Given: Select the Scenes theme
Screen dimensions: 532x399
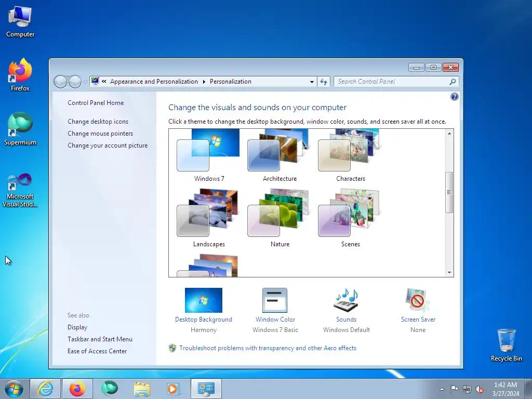Looking at the screenshot, I should coord(351,219).
